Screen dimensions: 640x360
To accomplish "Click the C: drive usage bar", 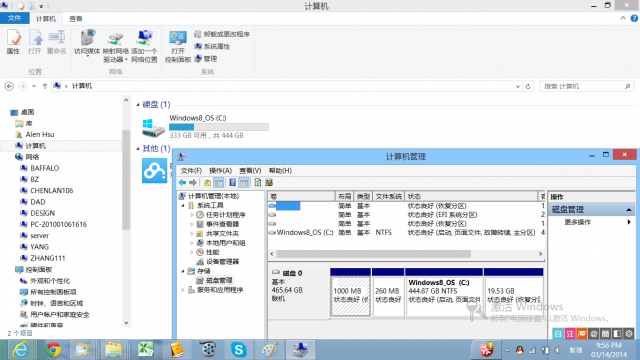I will point(219,127).
